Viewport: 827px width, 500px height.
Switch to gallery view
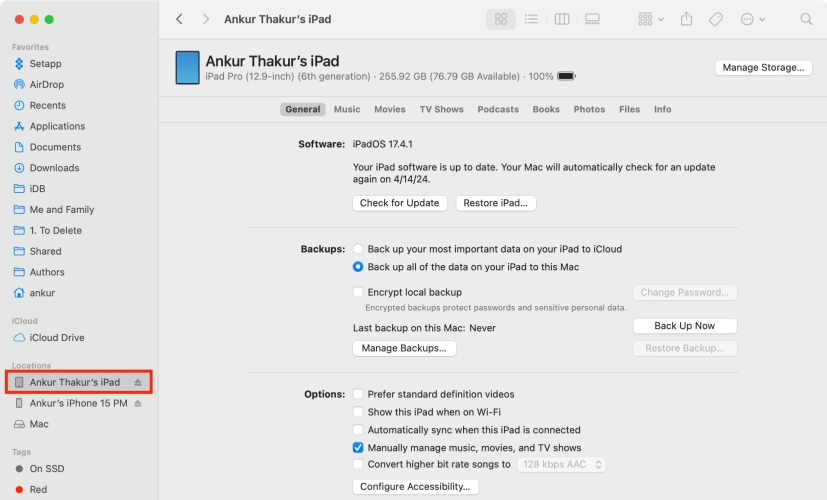pyautogui.click(x=592, y=19)
